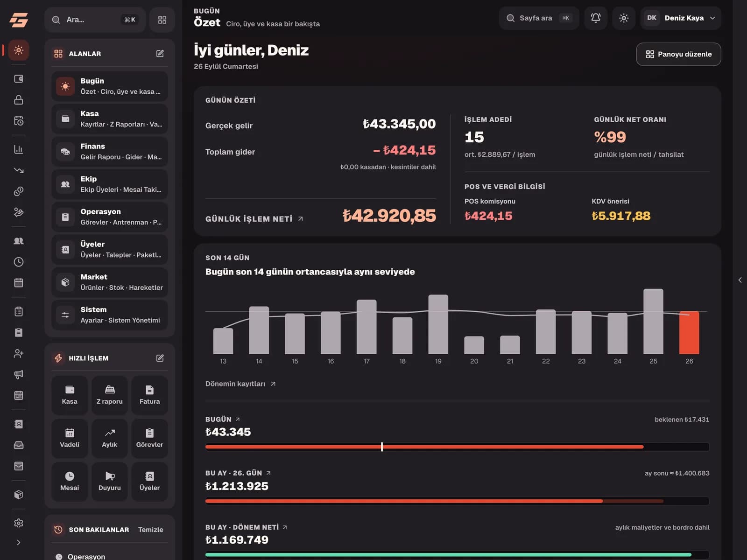The image size is (747, 560).
Task: Click Panoyu düzenle button
Action: pos(678,54)
